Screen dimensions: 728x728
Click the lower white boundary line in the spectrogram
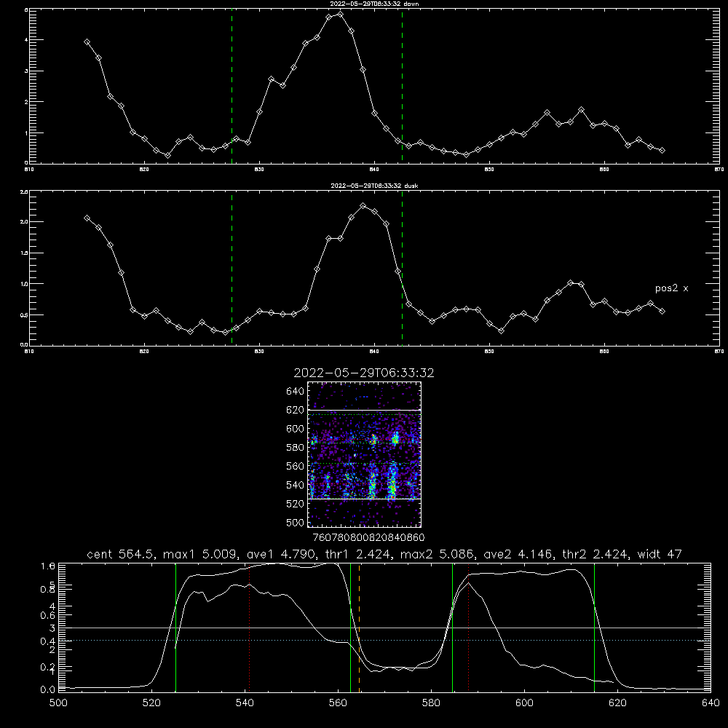[x=365, y=499]
